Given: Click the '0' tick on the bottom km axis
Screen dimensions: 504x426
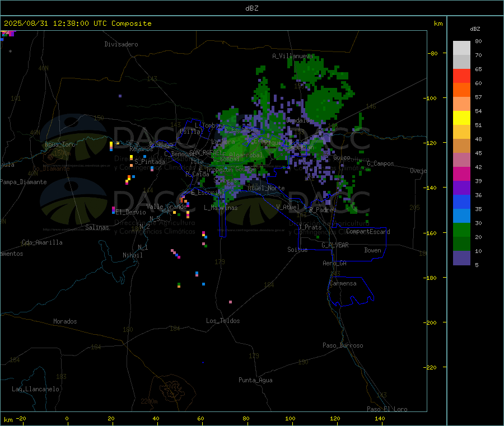Looking at the screenshot, I should 67,418.
